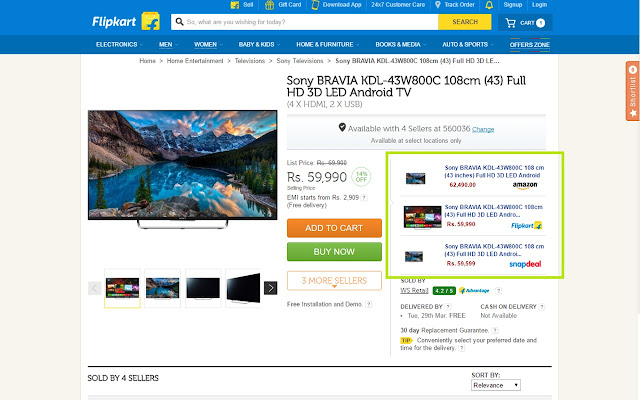
Task: Expand the Auto & Sports menu
Action: point(467,44)
